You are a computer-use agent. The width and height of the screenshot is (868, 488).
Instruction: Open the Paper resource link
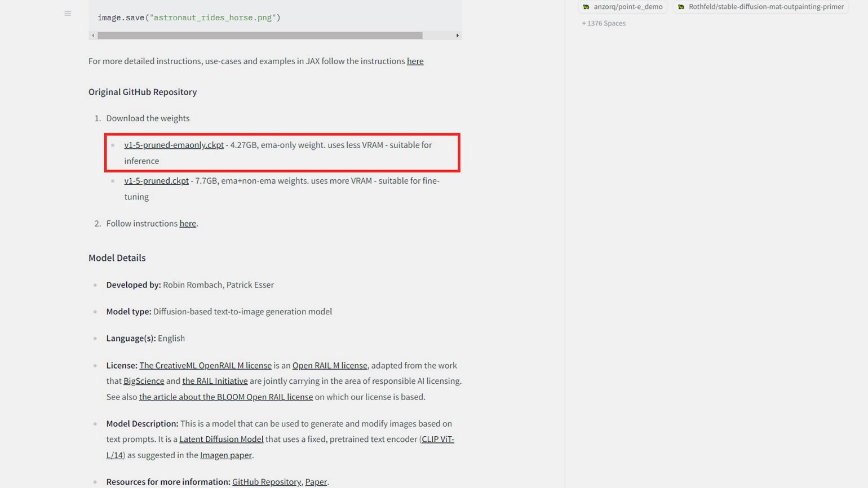[x=316, y=482]
